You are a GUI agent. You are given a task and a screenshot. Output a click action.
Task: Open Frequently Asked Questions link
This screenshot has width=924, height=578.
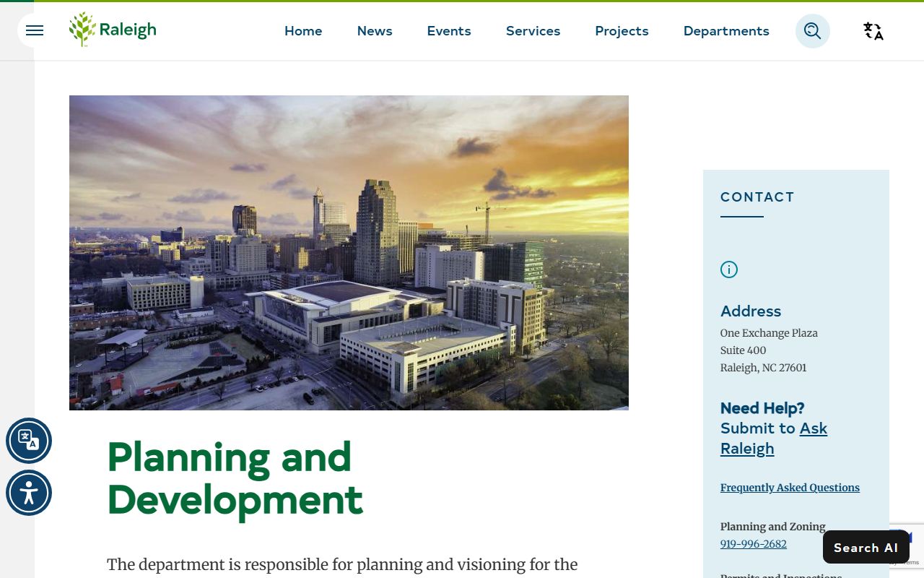[x=790, y=488]
